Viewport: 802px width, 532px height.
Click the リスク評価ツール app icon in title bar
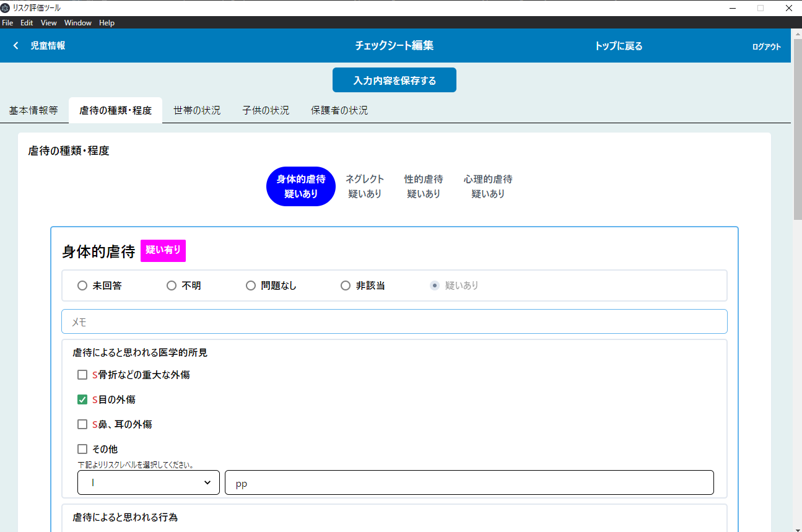(x=6, y=8)
